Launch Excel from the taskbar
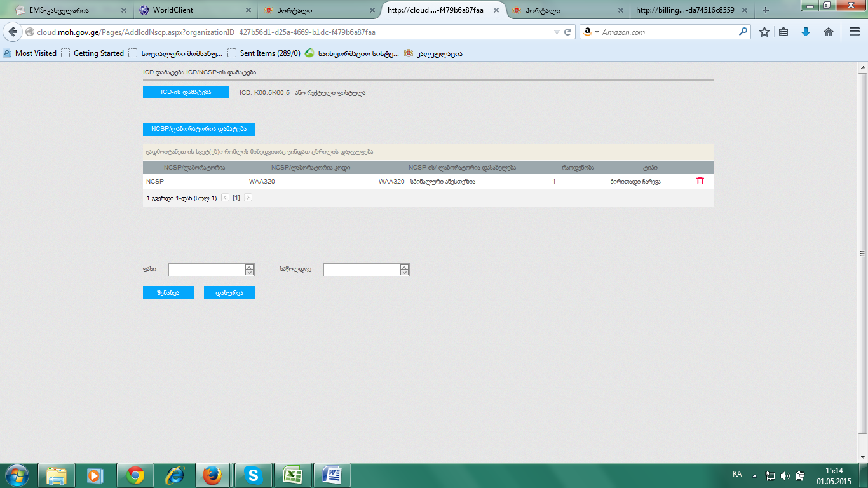The width and height of the screenshot is (868, 488). (293, 475)
